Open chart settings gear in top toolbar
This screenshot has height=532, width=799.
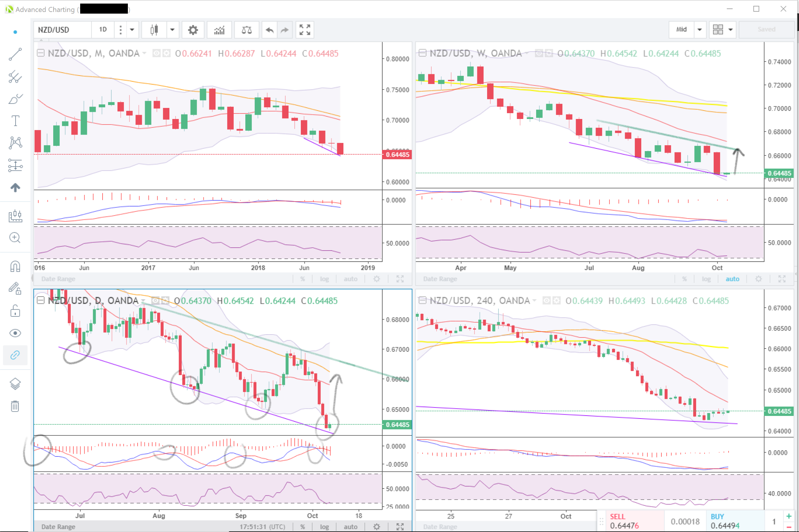(x=192, y=30)
